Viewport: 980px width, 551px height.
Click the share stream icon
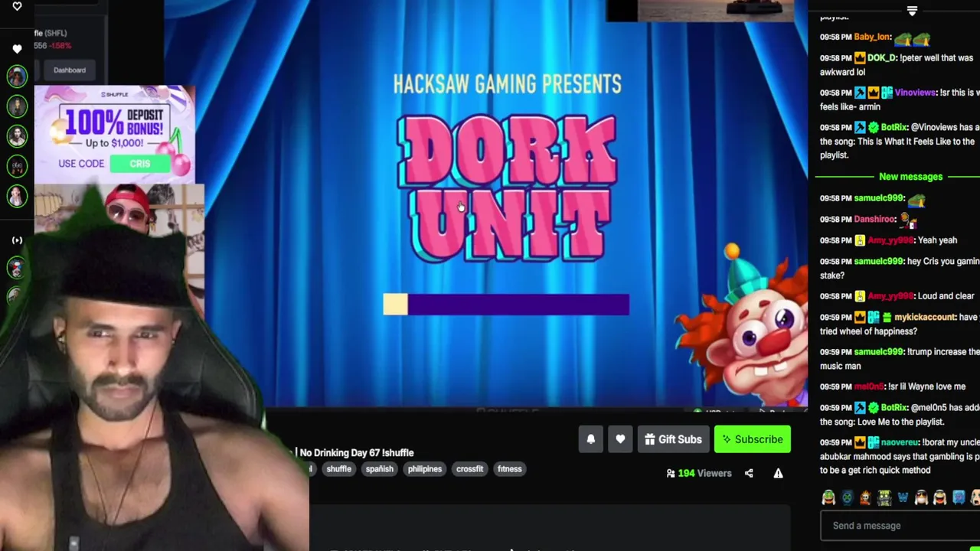(749, 473)
